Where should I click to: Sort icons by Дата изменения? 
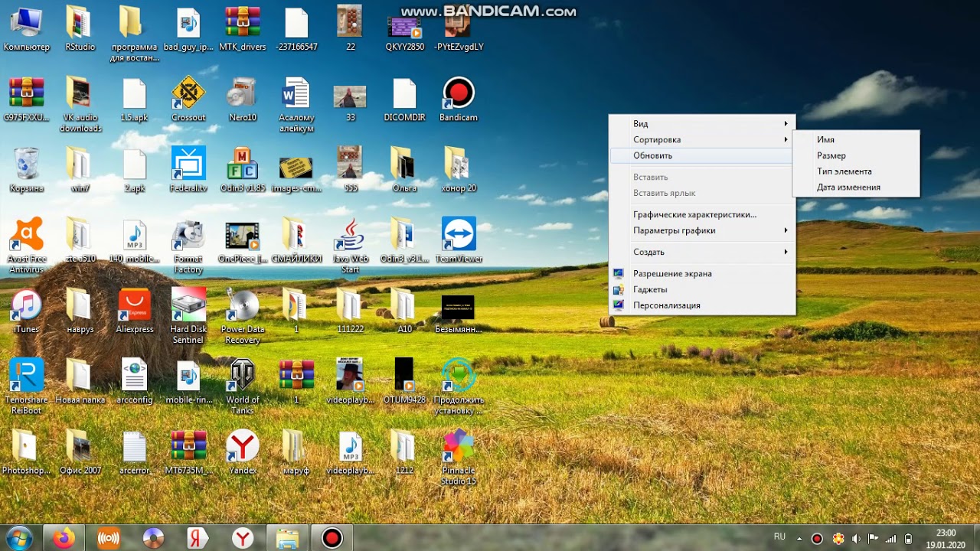856,187
